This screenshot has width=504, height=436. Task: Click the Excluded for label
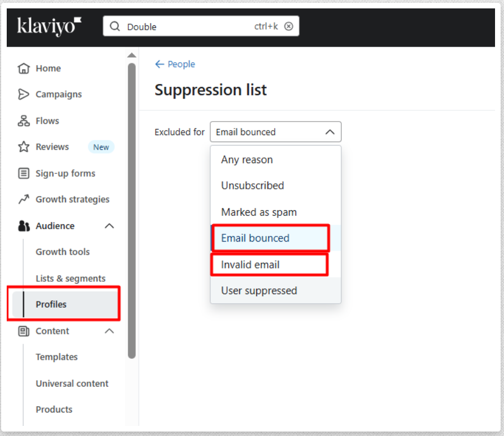tap(179, 132)
